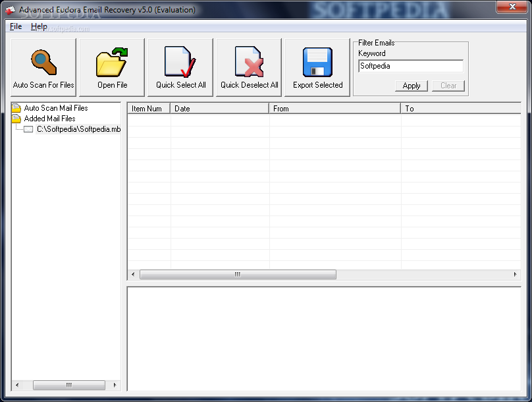
Task: Click the email list horizontal scrollbar thumb
Action: pyautogui.click(x=238, y=274)
